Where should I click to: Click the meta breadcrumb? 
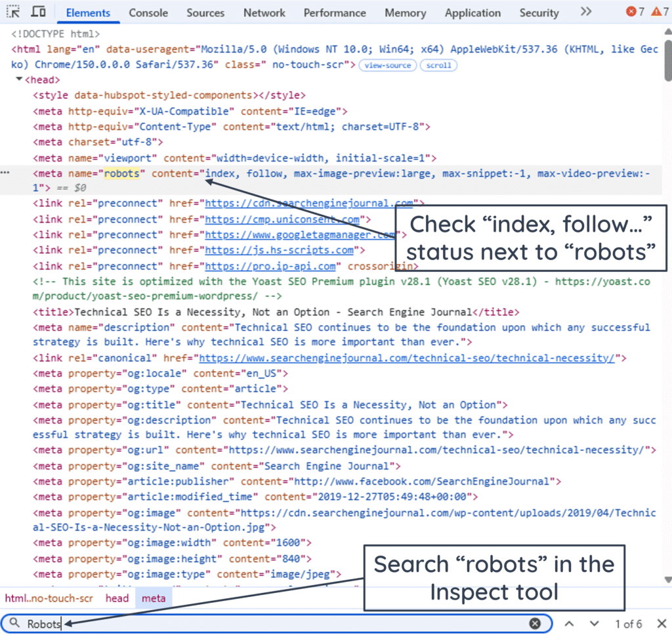point(154,598)
